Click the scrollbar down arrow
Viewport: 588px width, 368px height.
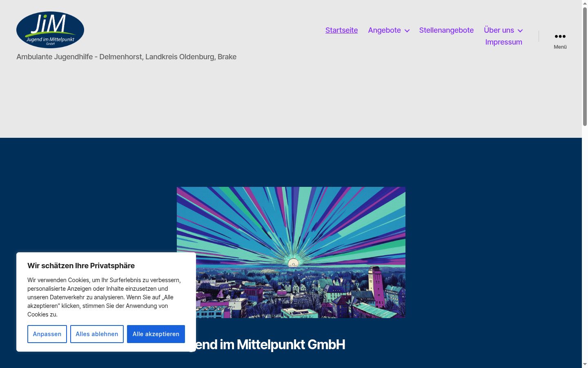[585, 364]
